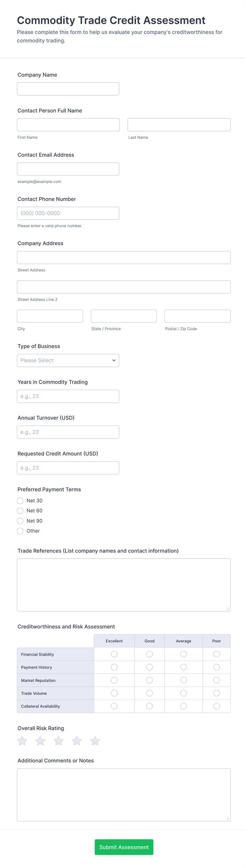The height and width of the screenshot is (868, 245).
Task: Give a five-star Overall Risk Rating
Action: 95,741
